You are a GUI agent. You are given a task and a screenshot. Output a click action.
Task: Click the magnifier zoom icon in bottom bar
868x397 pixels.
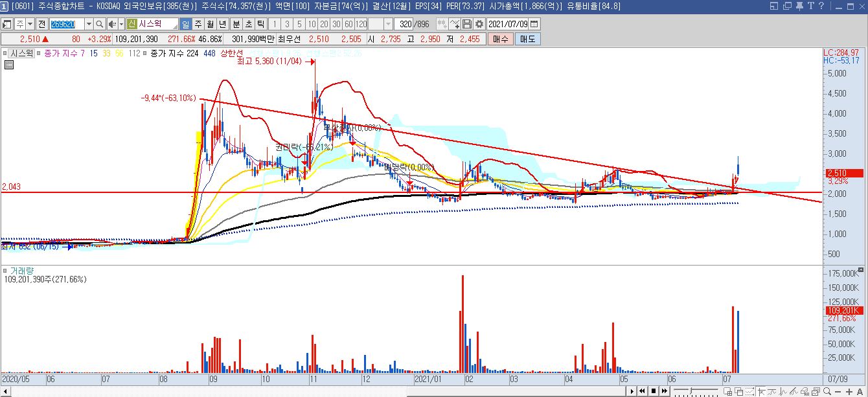click(827, 391)
